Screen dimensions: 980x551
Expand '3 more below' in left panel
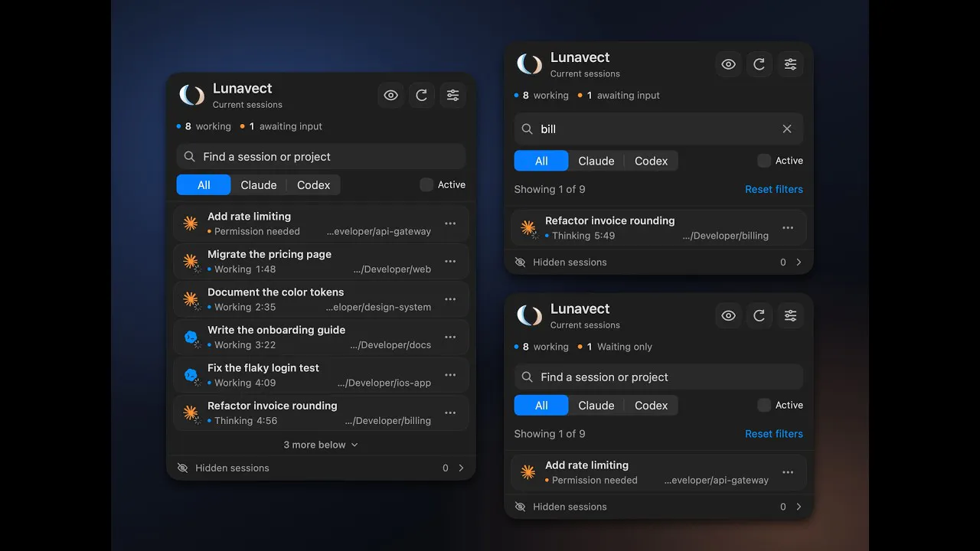click(x=321, y=445)
